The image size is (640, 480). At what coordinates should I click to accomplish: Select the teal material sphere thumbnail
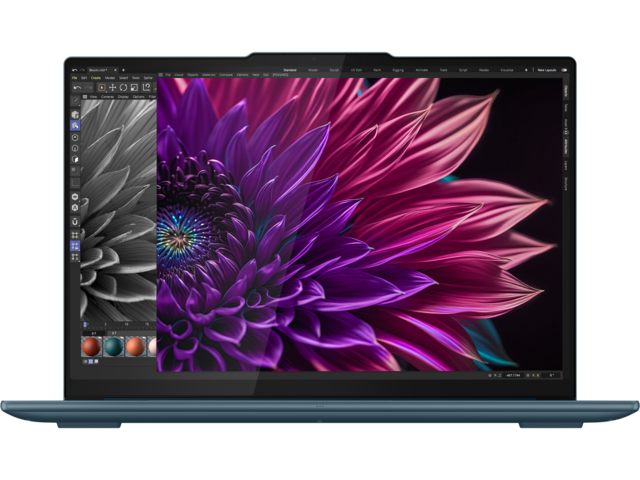pyautogui.click(x=113, y=346)
